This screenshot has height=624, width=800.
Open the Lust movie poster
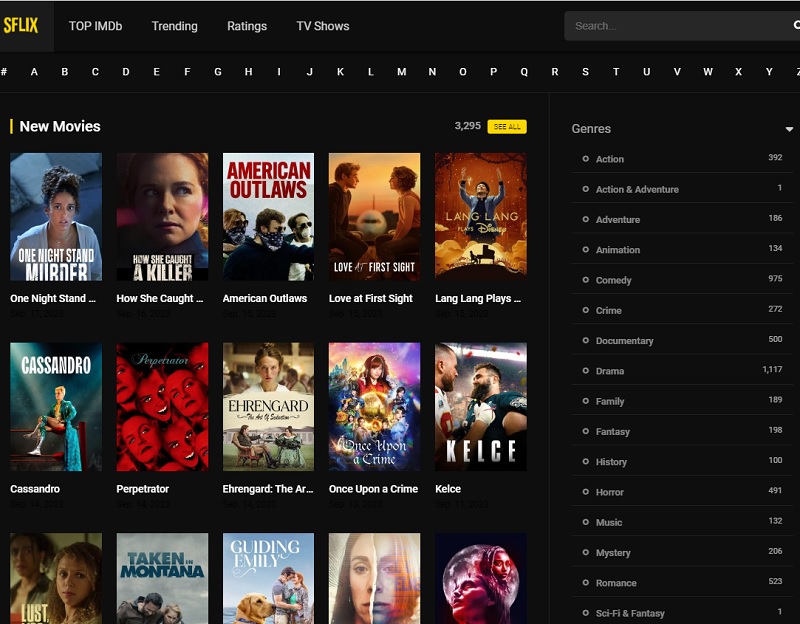pyautogui.click(x=56, y=579)
